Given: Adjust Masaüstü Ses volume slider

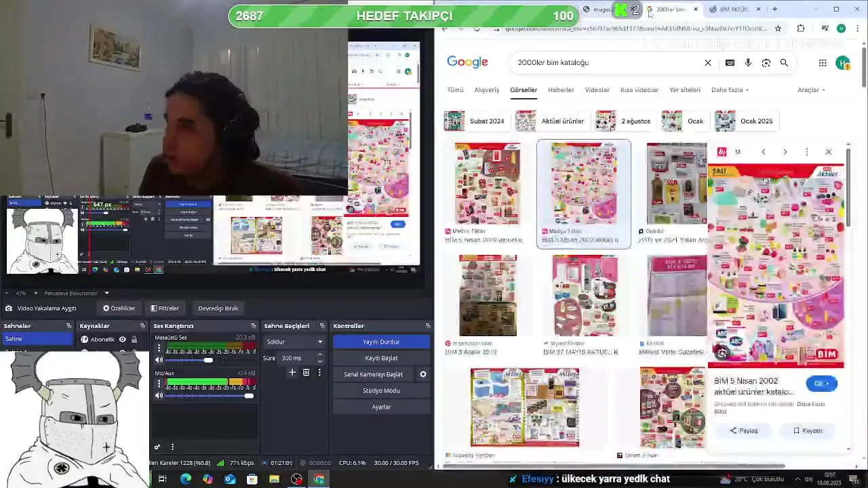Looking at the screenshot, I should [x=210, y=360].
